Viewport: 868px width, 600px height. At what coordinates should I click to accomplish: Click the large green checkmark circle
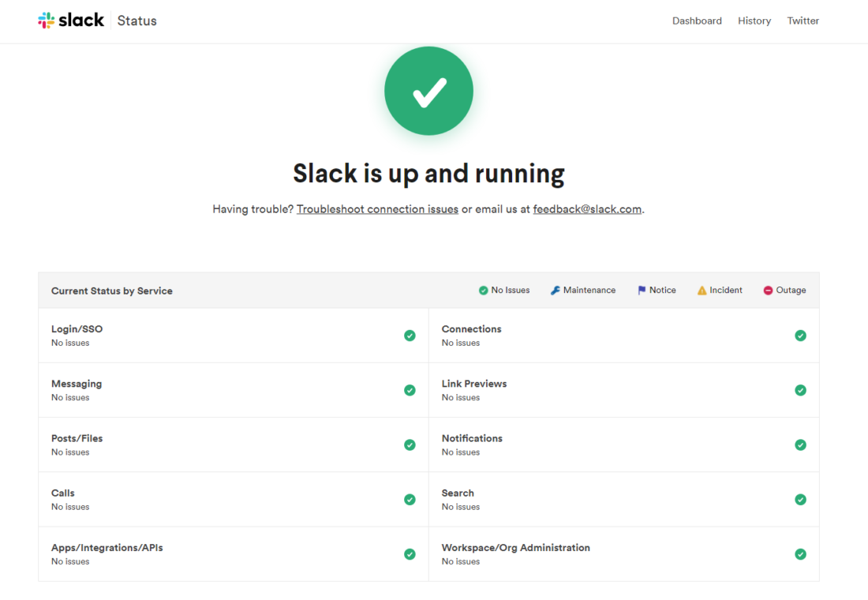coord(428,90)
